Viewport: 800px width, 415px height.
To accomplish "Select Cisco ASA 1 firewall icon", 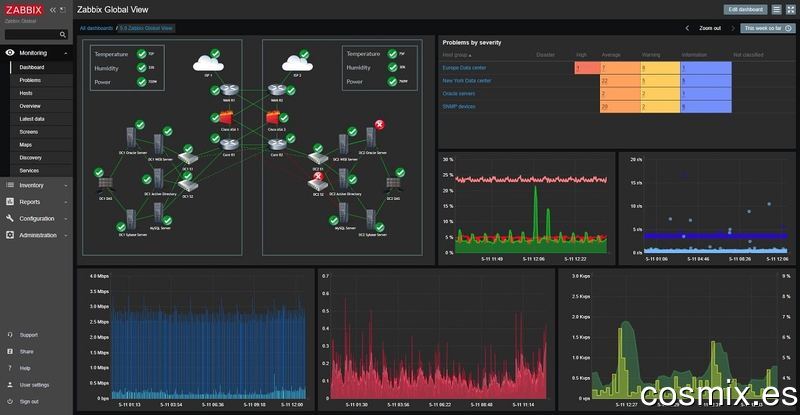I will click(x=226, y=118).
